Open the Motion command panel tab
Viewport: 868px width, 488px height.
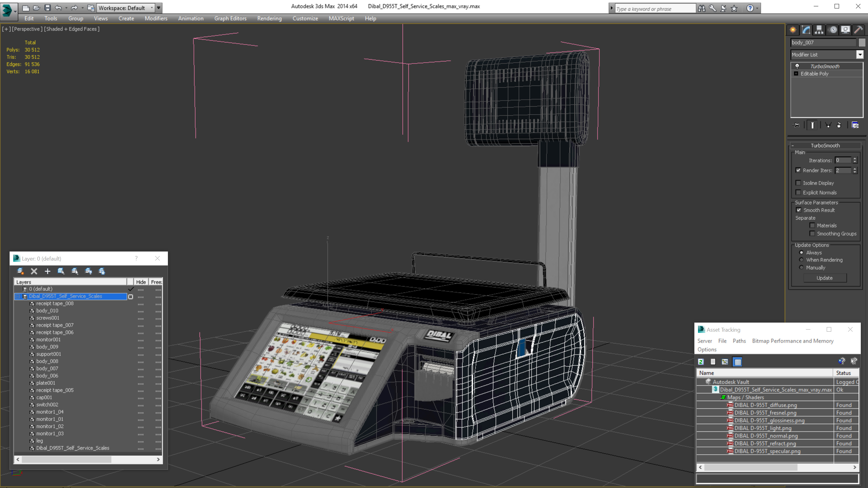[x=833, y=30]
